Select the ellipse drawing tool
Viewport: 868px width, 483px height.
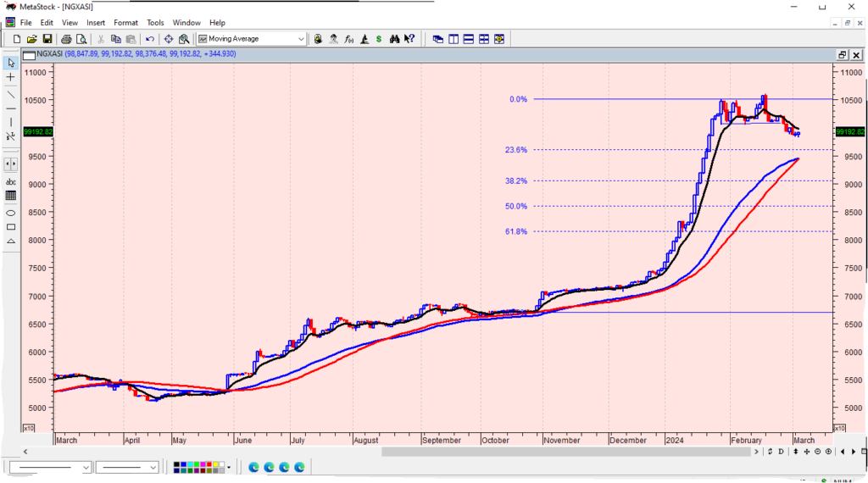point(11,212)
